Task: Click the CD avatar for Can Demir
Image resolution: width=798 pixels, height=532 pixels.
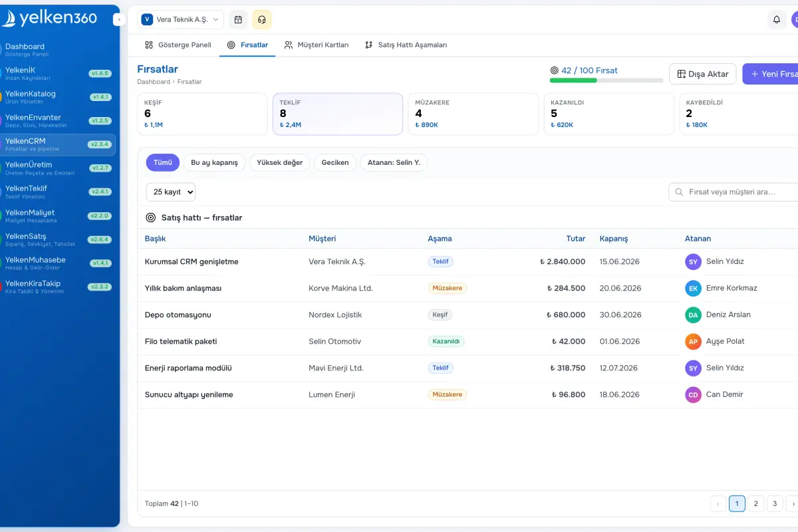Action: [693, 394]
